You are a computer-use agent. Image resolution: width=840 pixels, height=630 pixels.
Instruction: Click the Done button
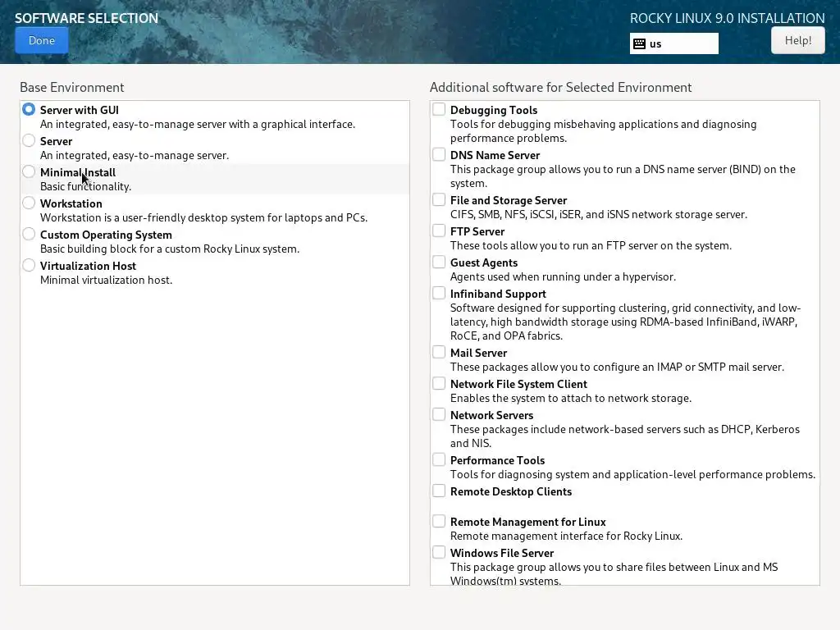pyautogui.click(x=42, y=41)
